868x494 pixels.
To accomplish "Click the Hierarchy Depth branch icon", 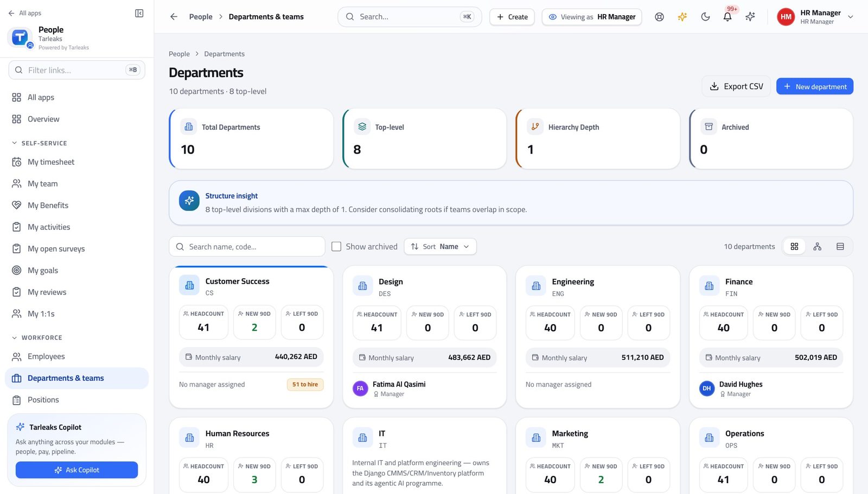I will (535, 127).
